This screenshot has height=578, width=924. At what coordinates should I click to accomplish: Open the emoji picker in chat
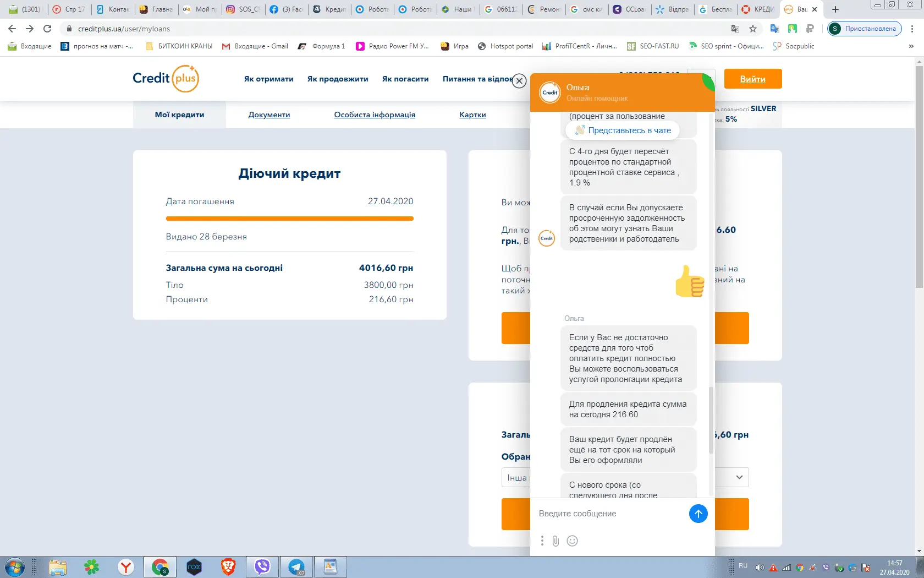(572, 541)
